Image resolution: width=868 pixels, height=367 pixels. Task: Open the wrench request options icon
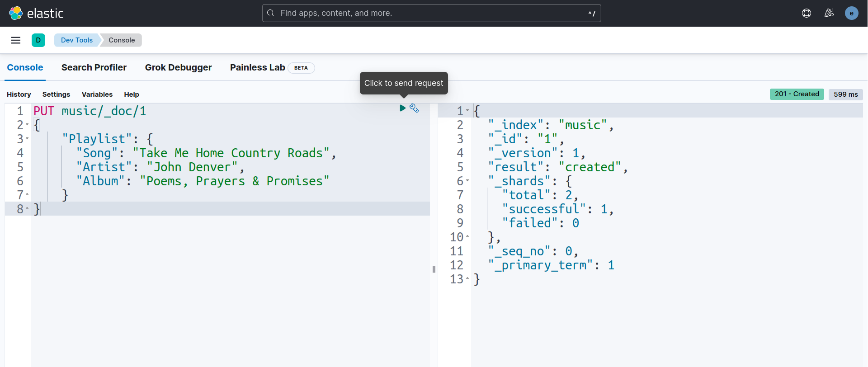414,108
